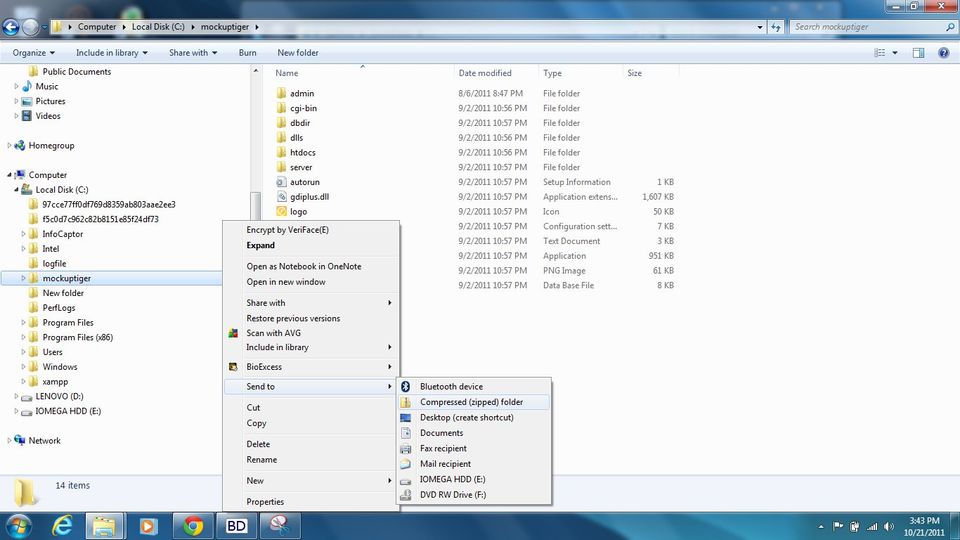Open the Windows Start button
This screenshot has height=540, width=960.
coord(18,526)
